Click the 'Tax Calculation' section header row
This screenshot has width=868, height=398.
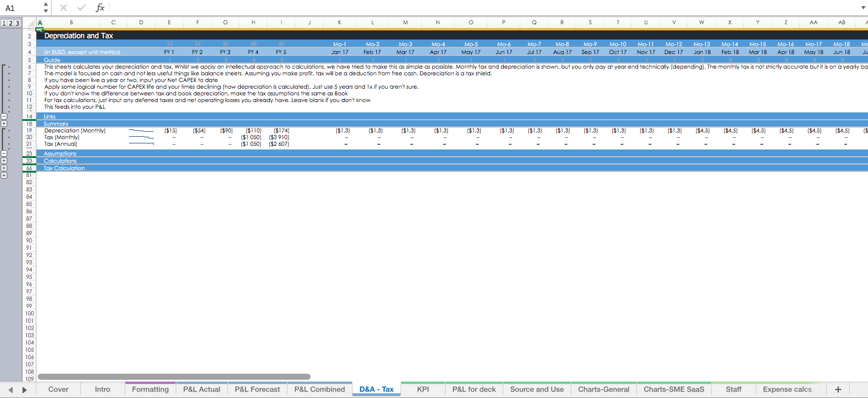[x=452, y=168]
